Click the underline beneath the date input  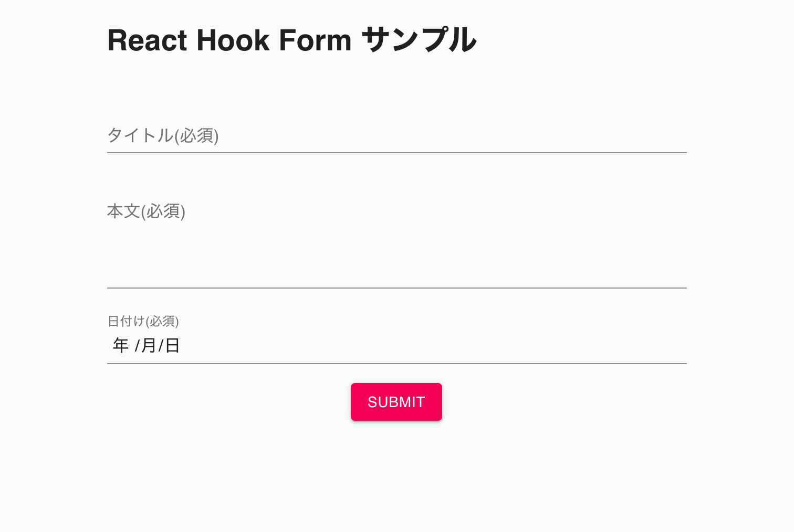396,363
